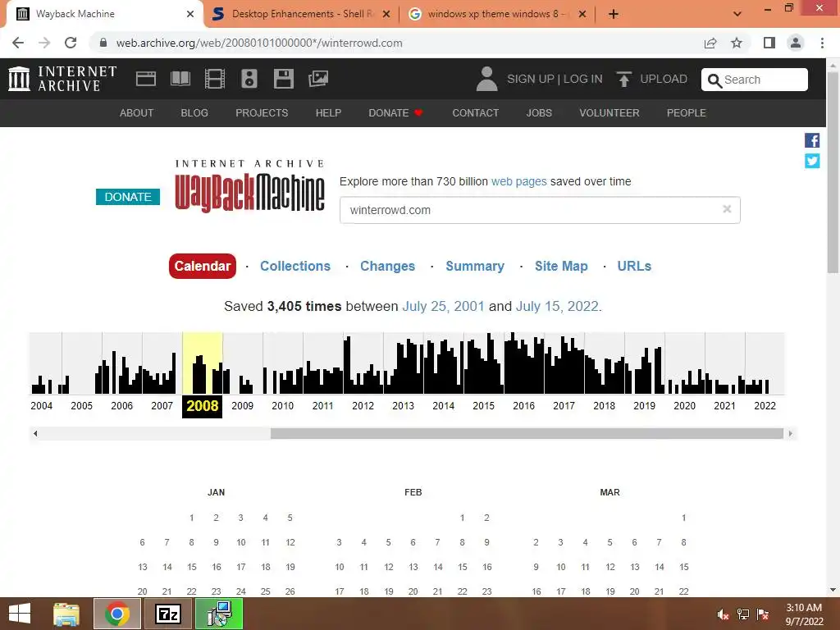Open the PEOPLE menu item

click(x=687, y=113)
